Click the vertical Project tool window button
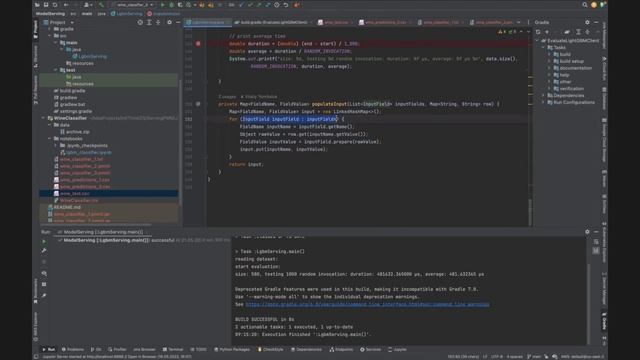 click(x=36, y=29)
